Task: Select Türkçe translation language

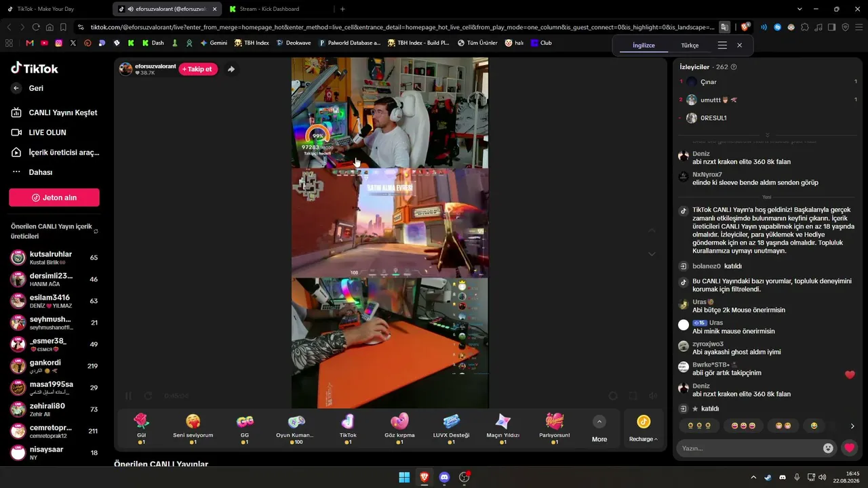Action: coord(690,45)
